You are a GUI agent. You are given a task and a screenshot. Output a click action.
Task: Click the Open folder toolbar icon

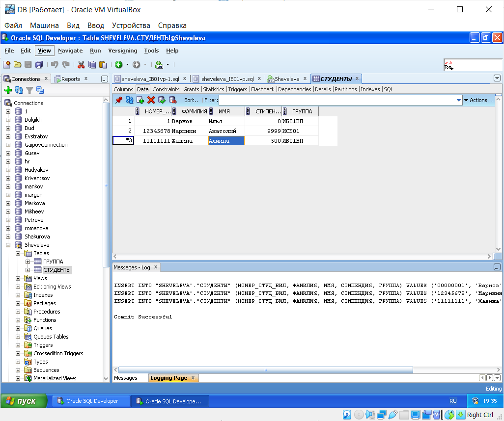(17, 65)
